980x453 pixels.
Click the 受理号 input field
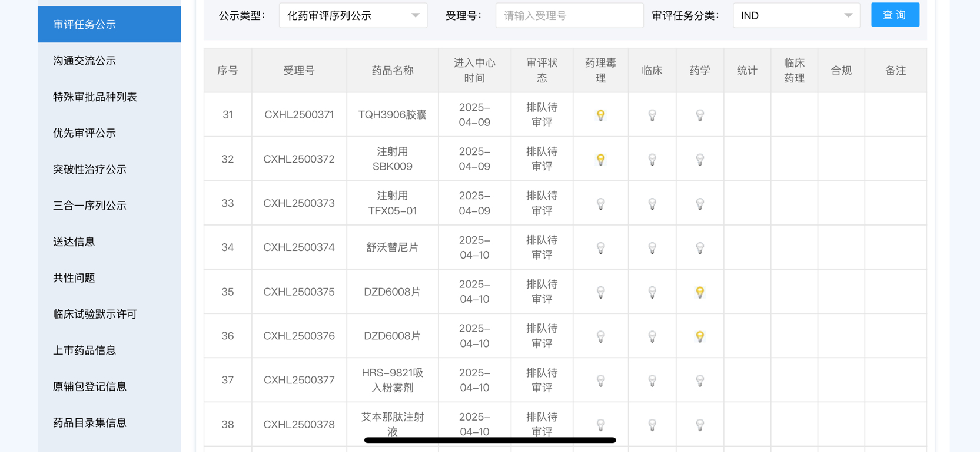tap(569, 15)
